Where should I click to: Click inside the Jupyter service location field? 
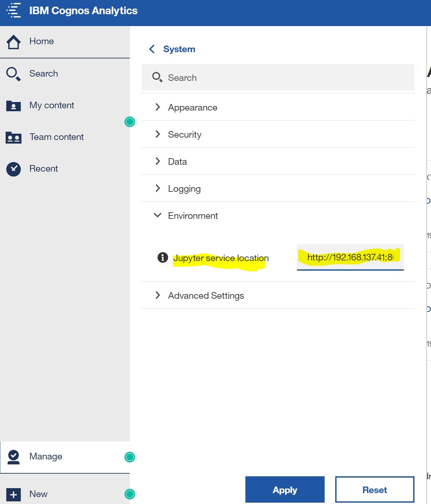point(350,258)
